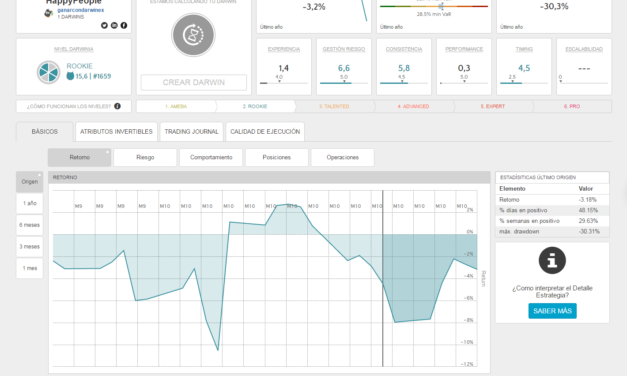Screen dimensions: 627x376
Task: Select the Operaciones sub-tab
Action: click(343, 157)
